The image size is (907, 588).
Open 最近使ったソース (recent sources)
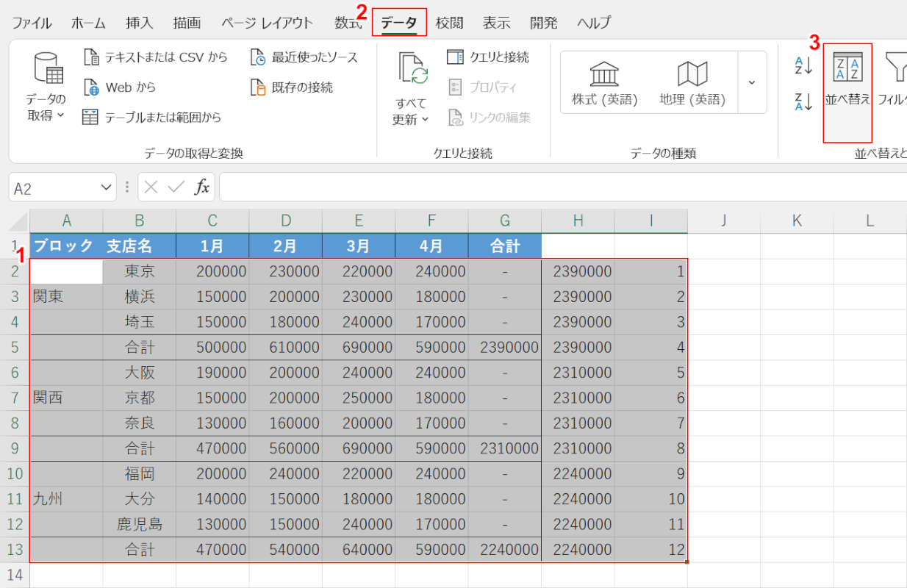[x=304, y=57]
